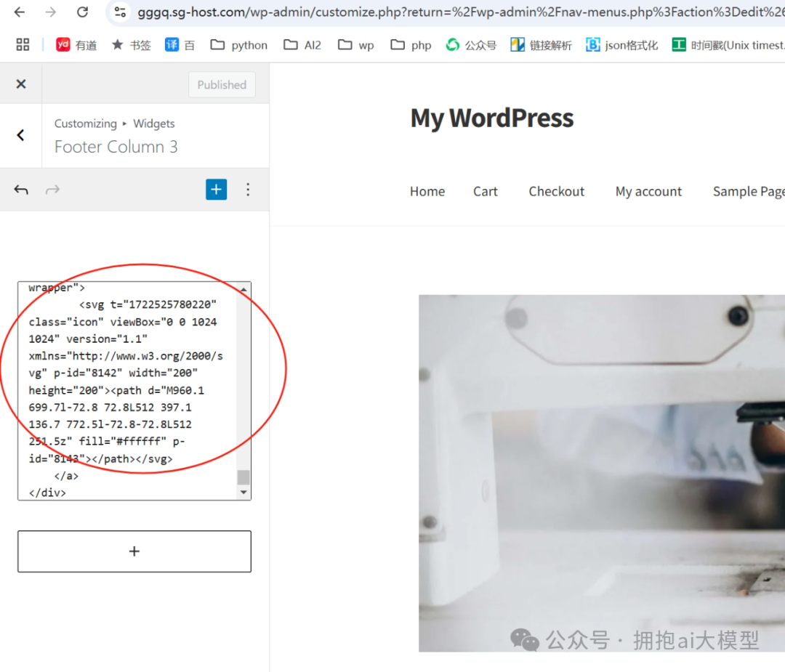The width and height of the screenshot is (785, 672).
Task: Open the browser apps grid icon
Action: [x=22, y=44]
